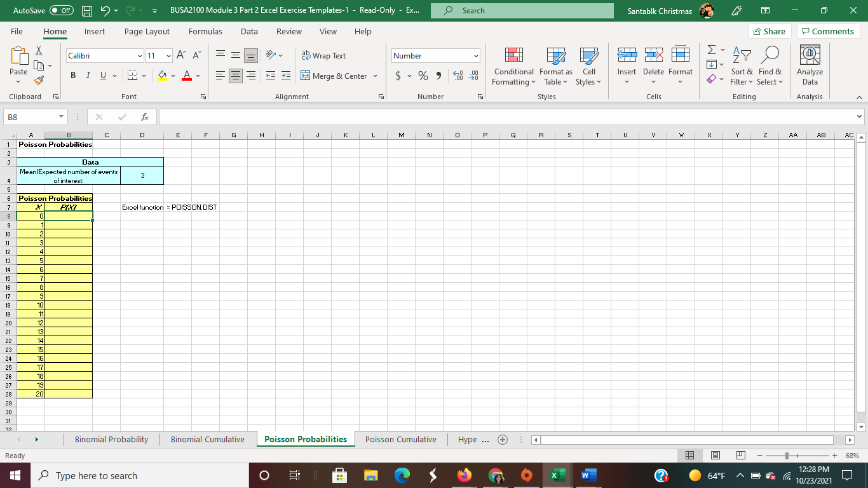
Task: Toggle Italic formatting
Action: pyautogui.click(x=88, y=76)
